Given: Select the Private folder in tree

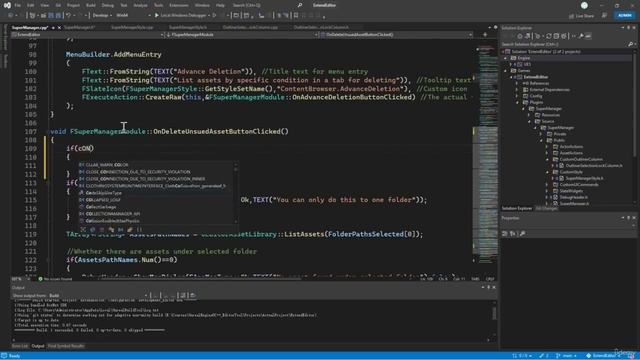Looking at the screenshot, I should (560, 134).
